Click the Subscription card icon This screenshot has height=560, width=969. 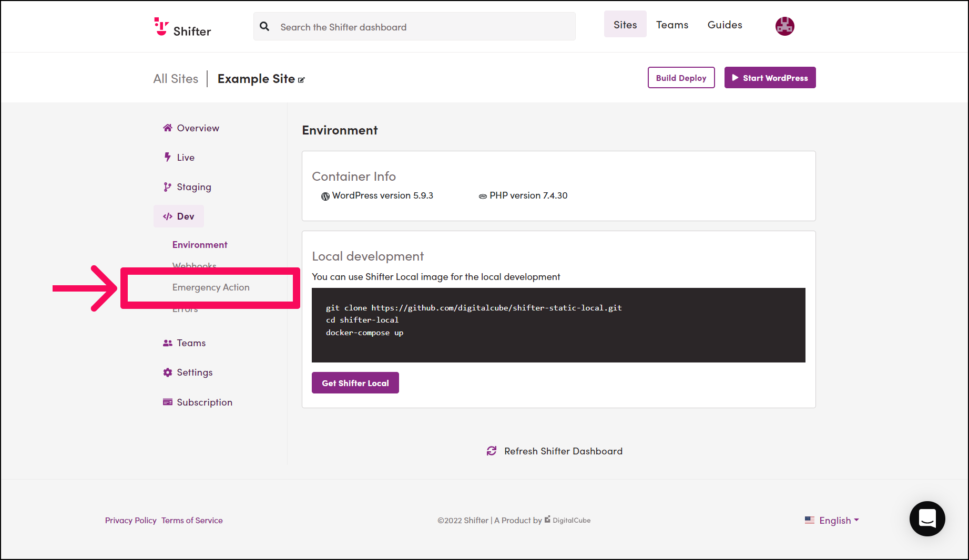(x=168, y=402)
